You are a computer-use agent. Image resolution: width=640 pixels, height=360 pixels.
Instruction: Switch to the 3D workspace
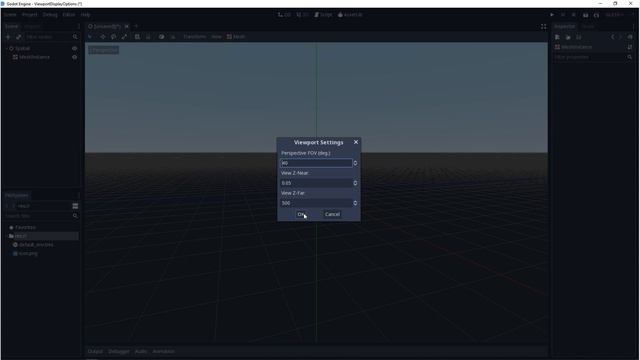tap(303, 15)
